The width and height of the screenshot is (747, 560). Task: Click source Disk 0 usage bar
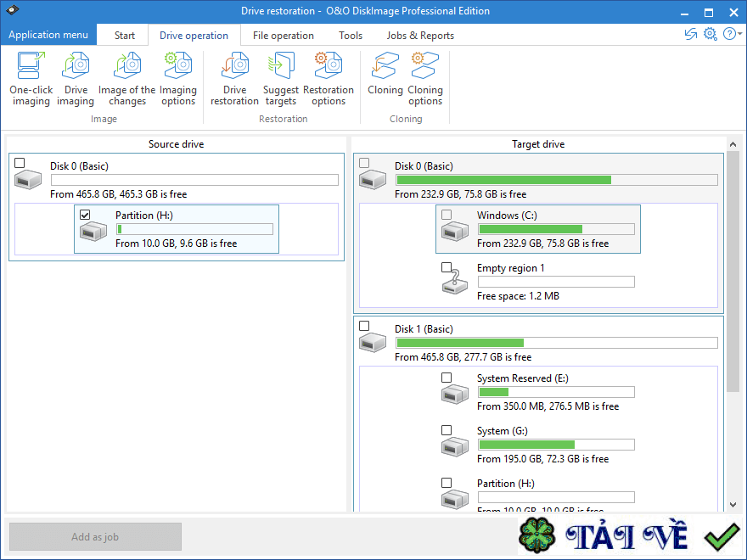pyautogui.click(x=194, y=180)
